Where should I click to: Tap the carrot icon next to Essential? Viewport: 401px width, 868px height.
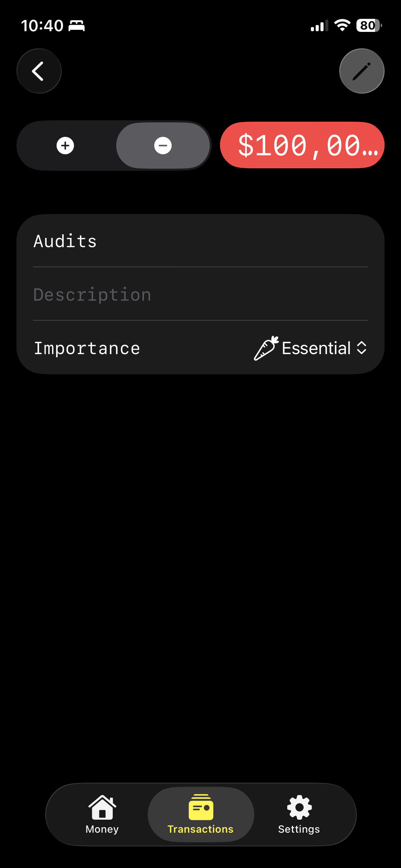(x=266, y=348)
